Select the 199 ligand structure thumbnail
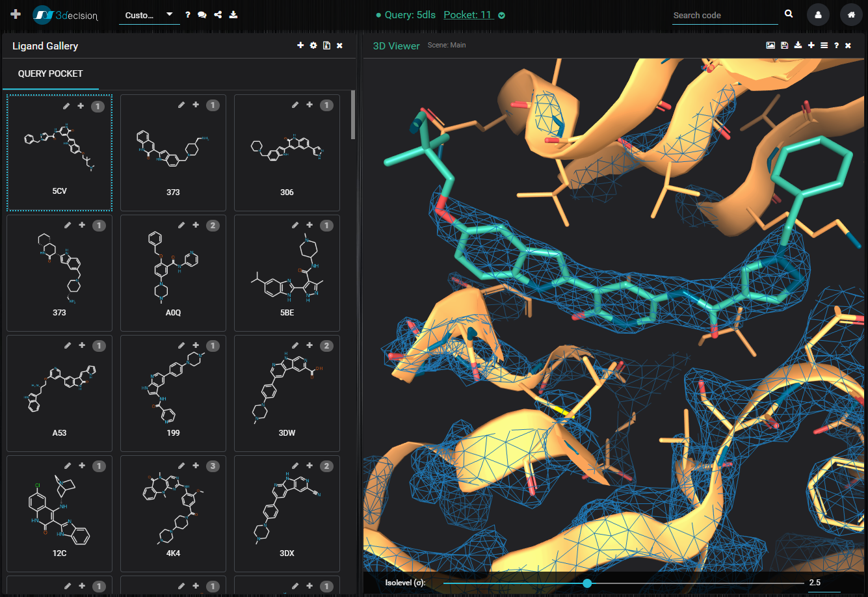 tap(173, 389)
